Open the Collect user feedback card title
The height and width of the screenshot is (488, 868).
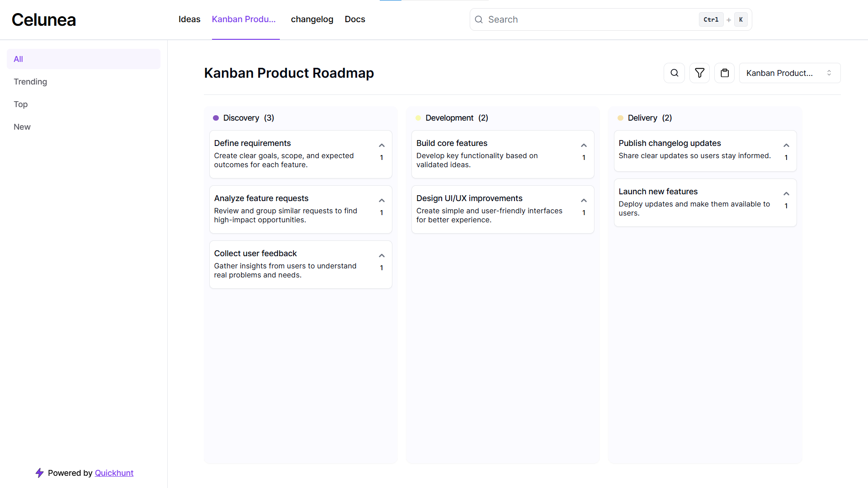(255, 253)
